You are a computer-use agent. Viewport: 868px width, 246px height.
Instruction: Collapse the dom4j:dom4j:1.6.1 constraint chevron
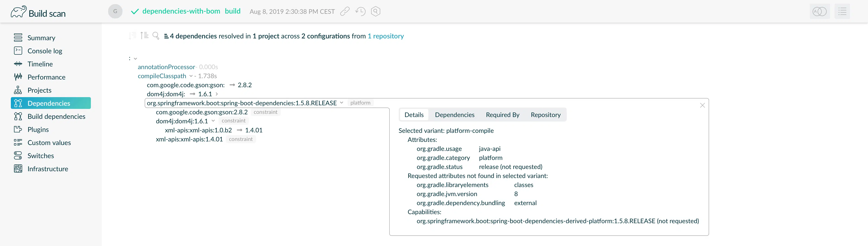click(x=213, y=121)
